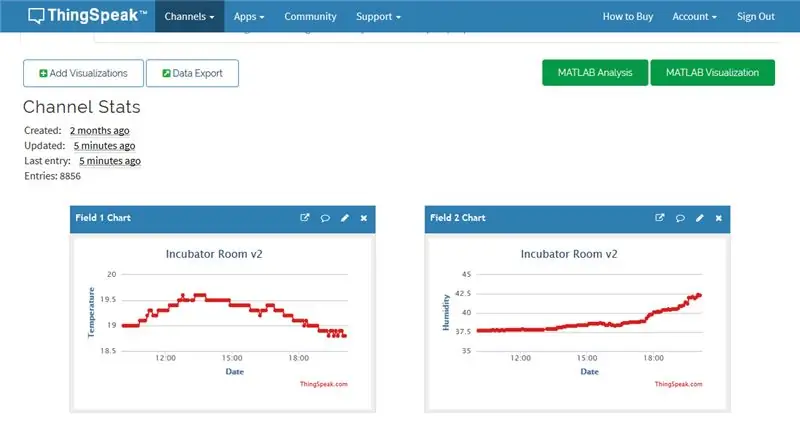The height and width of the screenshot is (423, 800).
Task: Click the Created '2 months ago' timestamp
Action: [99, 131]
